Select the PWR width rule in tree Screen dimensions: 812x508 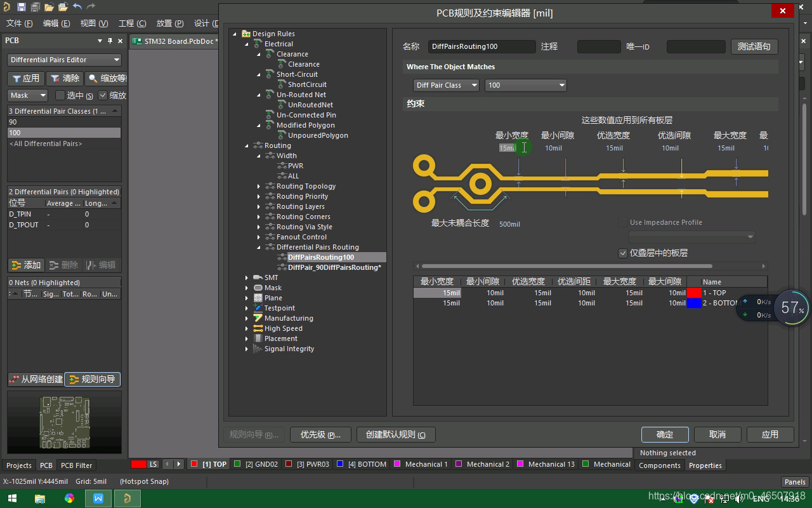(x=296, y=166)
